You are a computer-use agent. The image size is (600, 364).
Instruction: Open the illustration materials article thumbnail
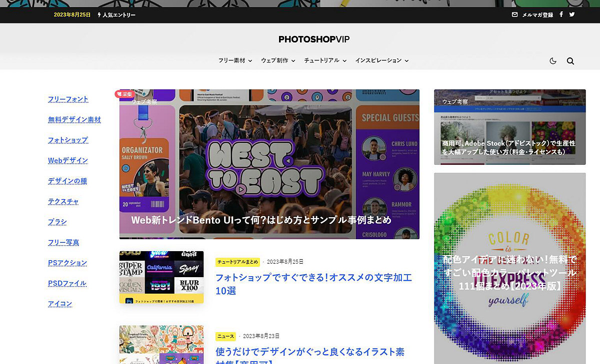[161, 345]
